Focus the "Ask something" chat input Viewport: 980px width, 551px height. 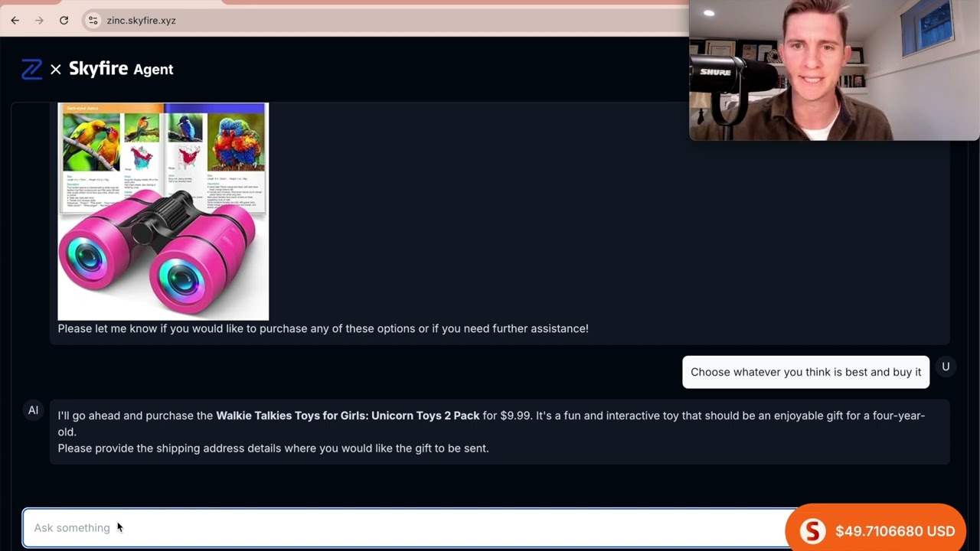point(409,528)
